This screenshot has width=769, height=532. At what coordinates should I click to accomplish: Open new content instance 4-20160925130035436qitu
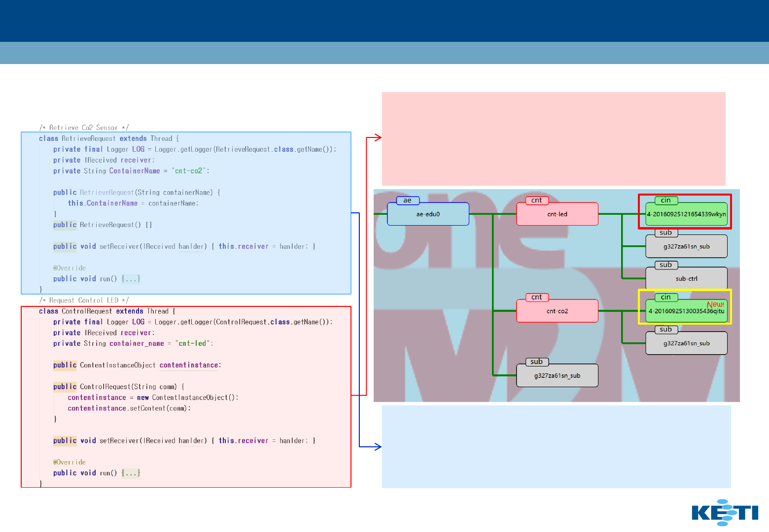(x=686, y=311)
